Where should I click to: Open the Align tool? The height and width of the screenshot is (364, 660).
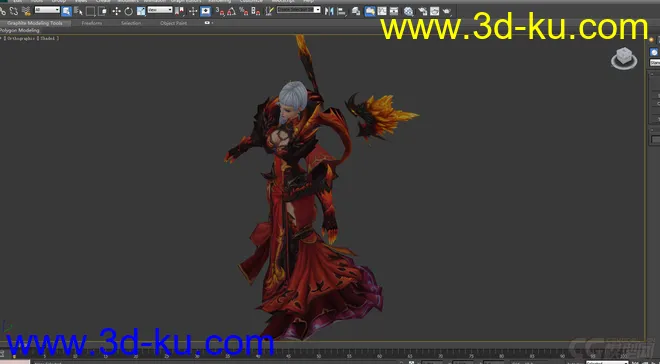[x=341, y=11]
